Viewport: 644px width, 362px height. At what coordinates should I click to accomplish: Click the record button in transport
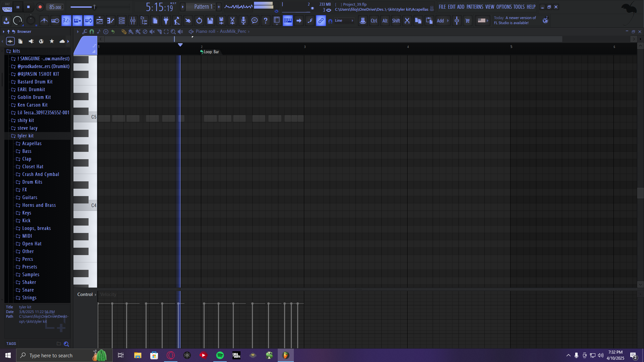[x=40, y=7]
